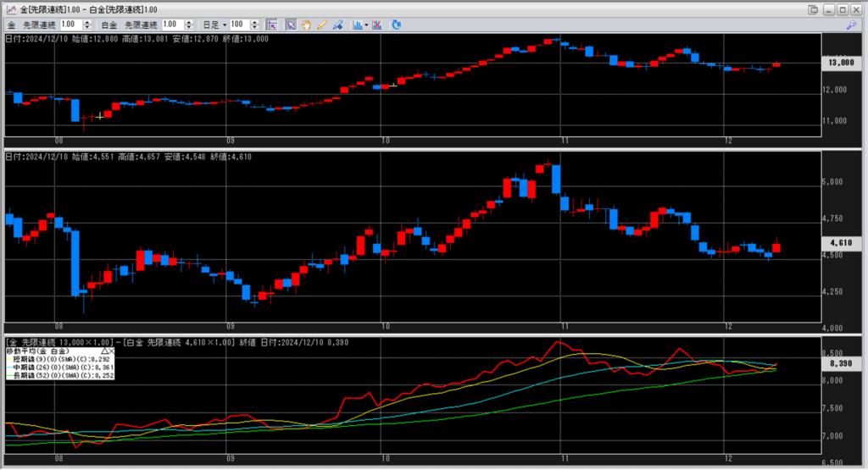868x470 pixels.
Task: Click the 中期線(26) cyan moving average entry
Action: pos(60,368)
